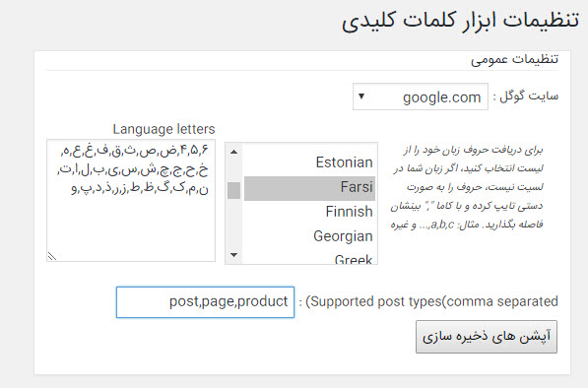Click the تنظیمات ابزار کلمات کلیدی page title
The height and width of the screenshot is (388, 588).
pyautogui.click(x=461, y=21)
